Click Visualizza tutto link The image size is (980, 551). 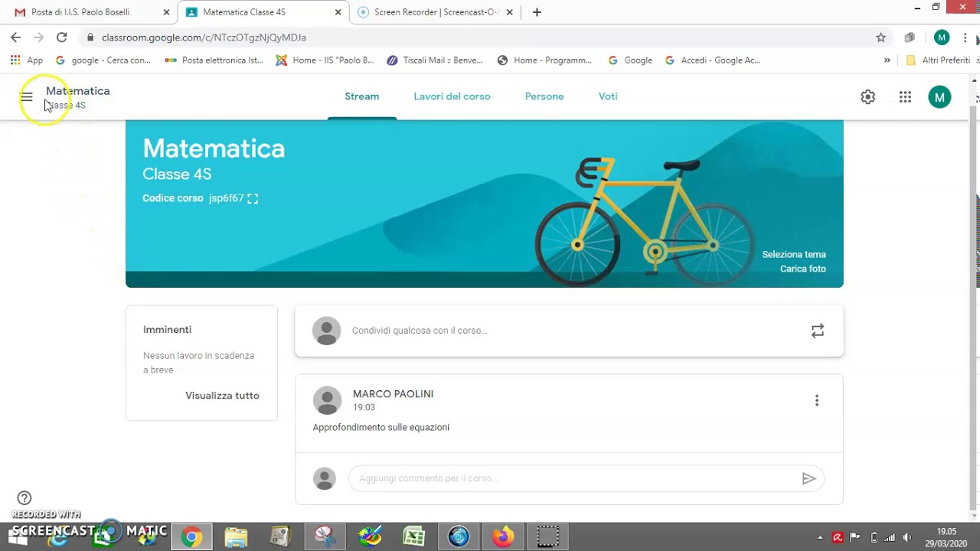222,396
